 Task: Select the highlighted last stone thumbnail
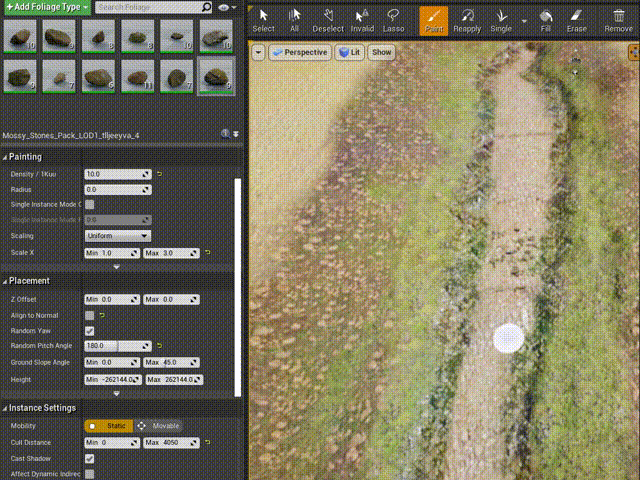pos(216,76)
